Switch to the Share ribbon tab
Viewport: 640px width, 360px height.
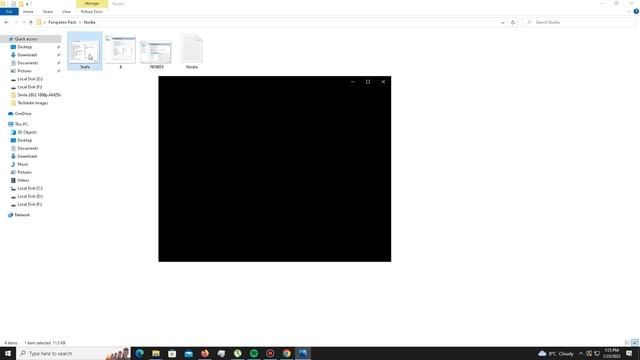[48, 12]
